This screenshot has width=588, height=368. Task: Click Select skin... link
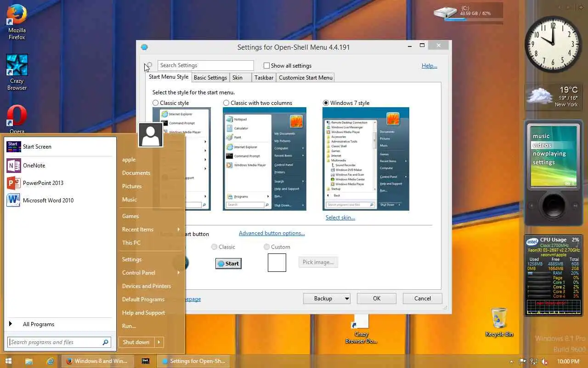340,218
